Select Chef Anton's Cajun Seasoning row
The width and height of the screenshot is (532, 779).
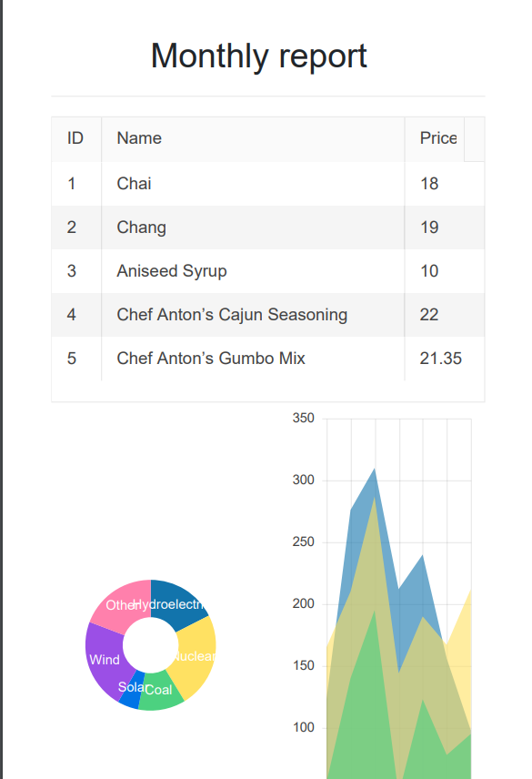pos(268,315)
